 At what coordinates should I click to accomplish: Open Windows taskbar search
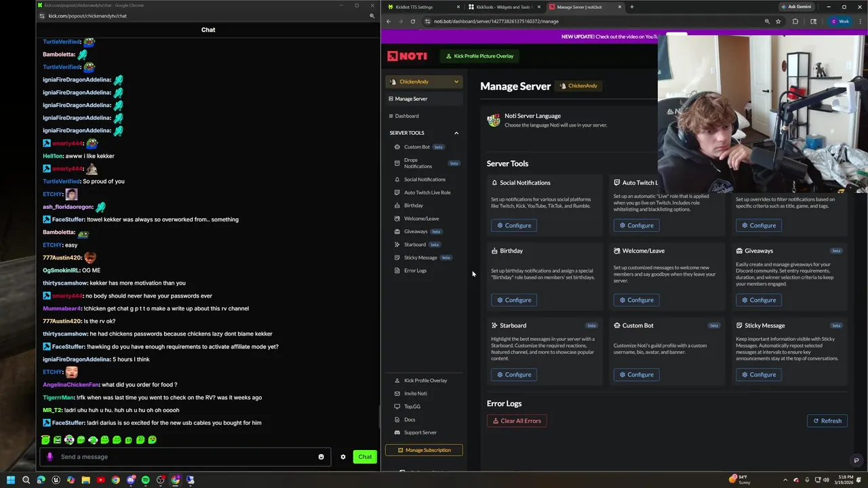click(x=26, y=480)
